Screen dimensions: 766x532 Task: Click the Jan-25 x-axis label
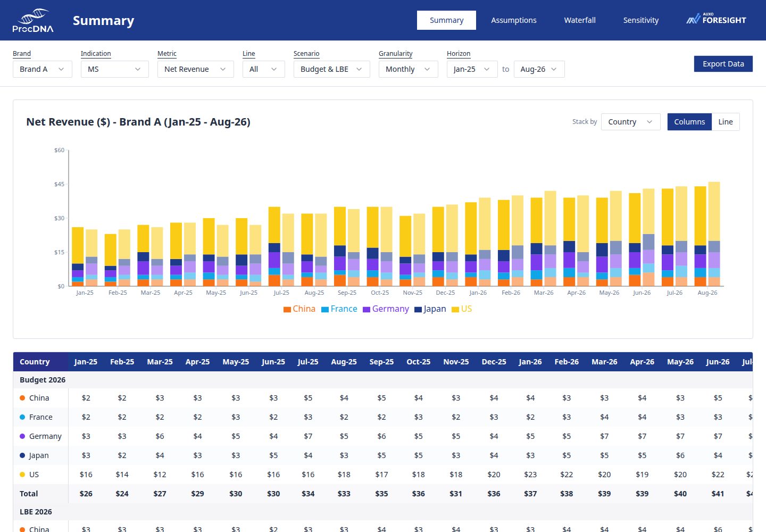(85, 293)
